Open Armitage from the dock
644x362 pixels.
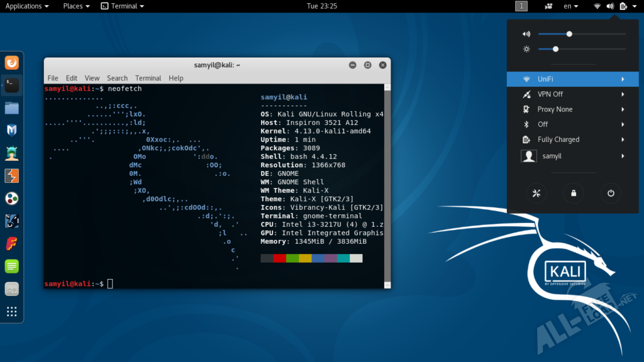point(12,153)
